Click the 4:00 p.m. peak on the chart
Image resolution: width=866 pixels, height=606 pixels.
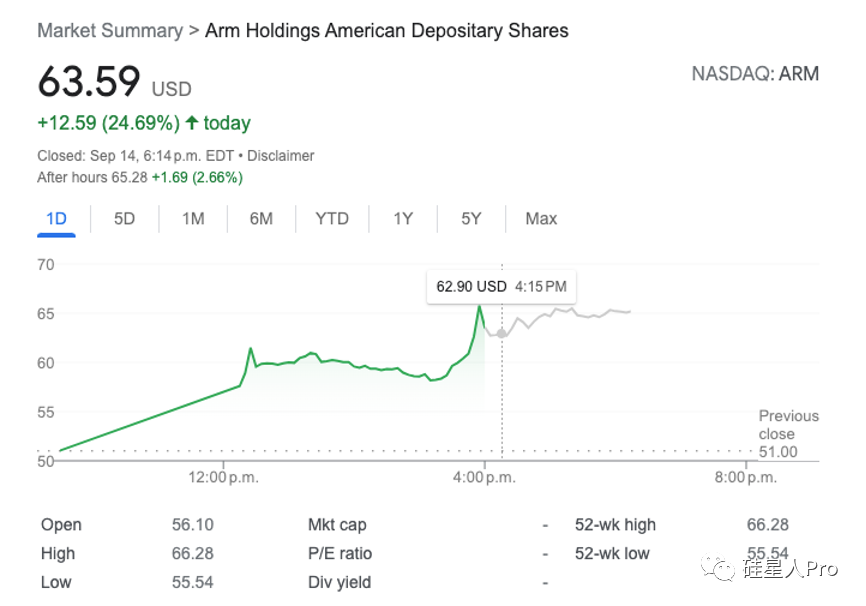[x=480, y=306]
